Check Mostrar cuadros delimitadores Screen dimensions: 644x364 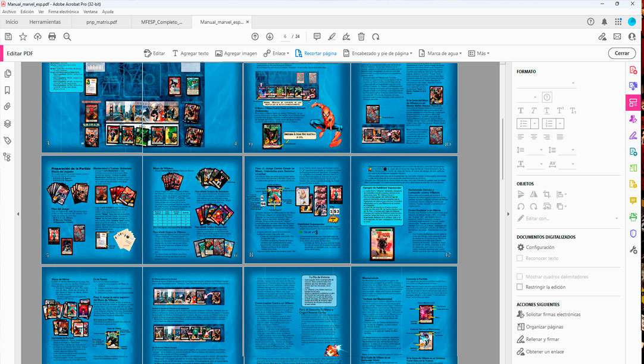coord(520,277)
